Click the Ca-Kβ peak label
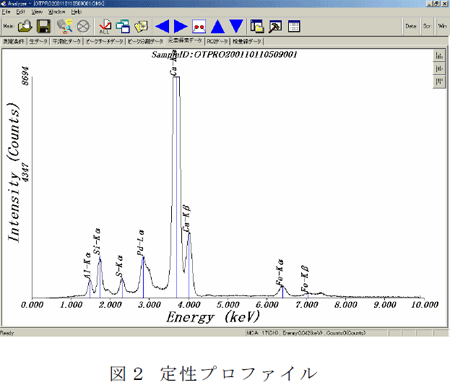Viewport: 450px width, 385px height. [186, 219]
